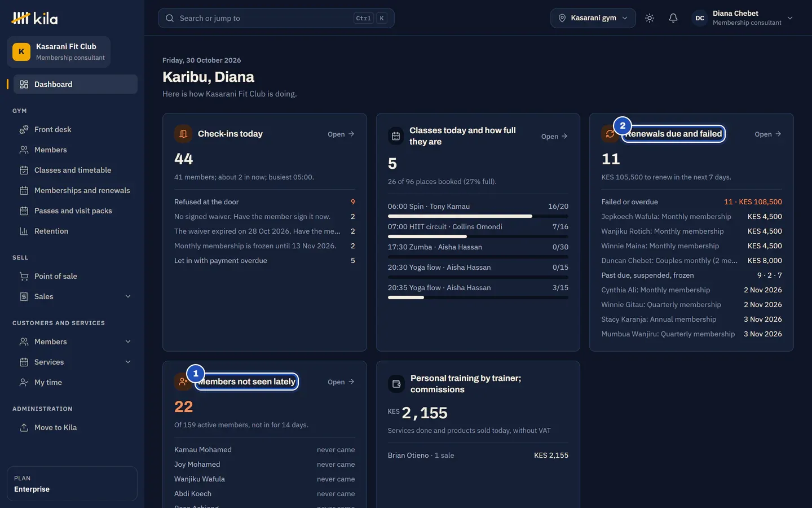Image resolution: width=812 pixels, height=508 pixels.
Task: Expand the Sales submenu chevron
Action: click(x=128, y=297)
